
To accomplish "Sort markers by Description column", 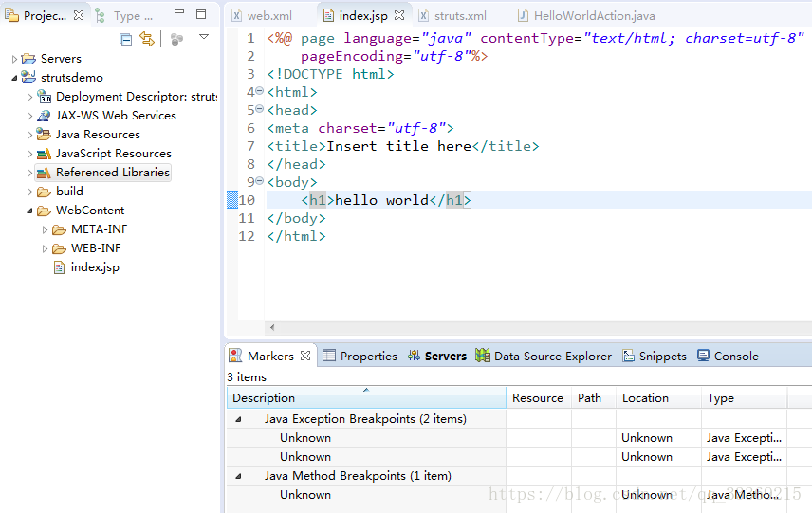I will tap(366, 398).
